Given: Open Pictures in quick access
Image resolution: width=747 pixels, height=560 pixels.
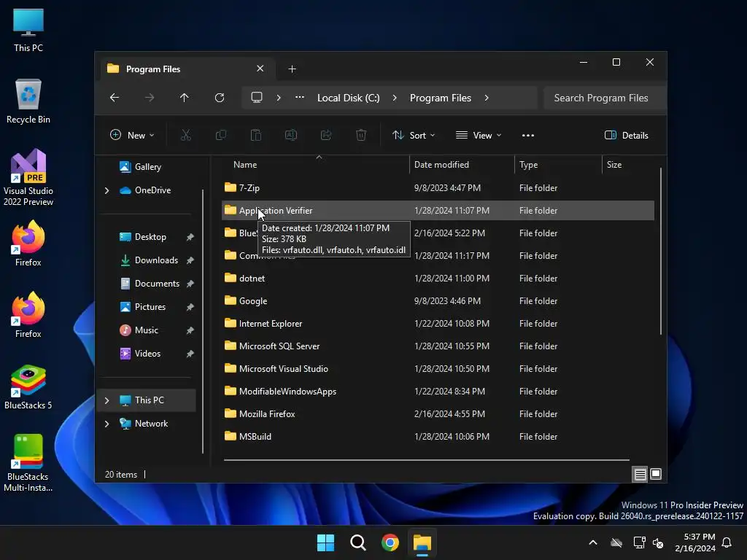Looking at the screenshot, I should click(143, 307).
